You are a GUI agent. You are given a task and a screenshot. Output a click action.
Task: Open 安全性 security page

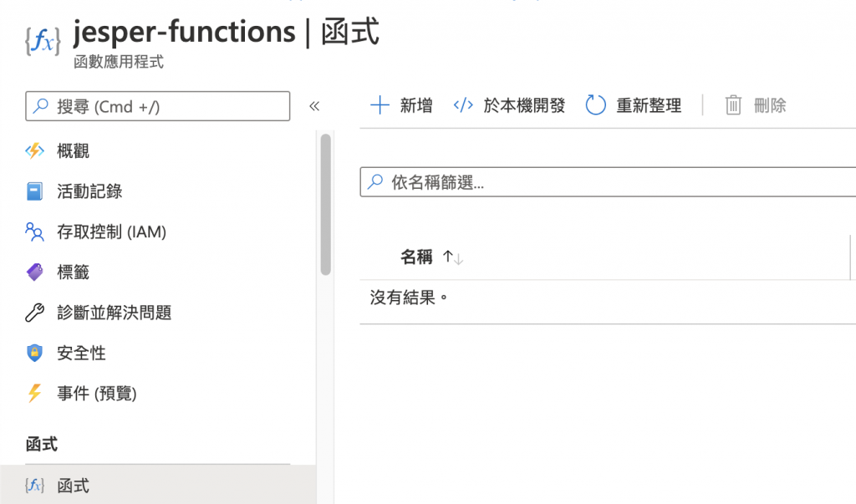(81, 353)
